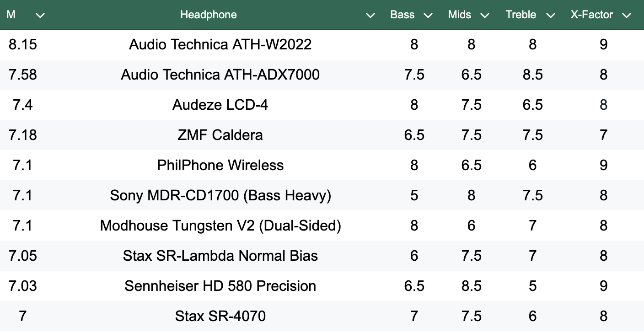Select the Audio Technica ATH-W2022 cell

click(x=220, y=44)
